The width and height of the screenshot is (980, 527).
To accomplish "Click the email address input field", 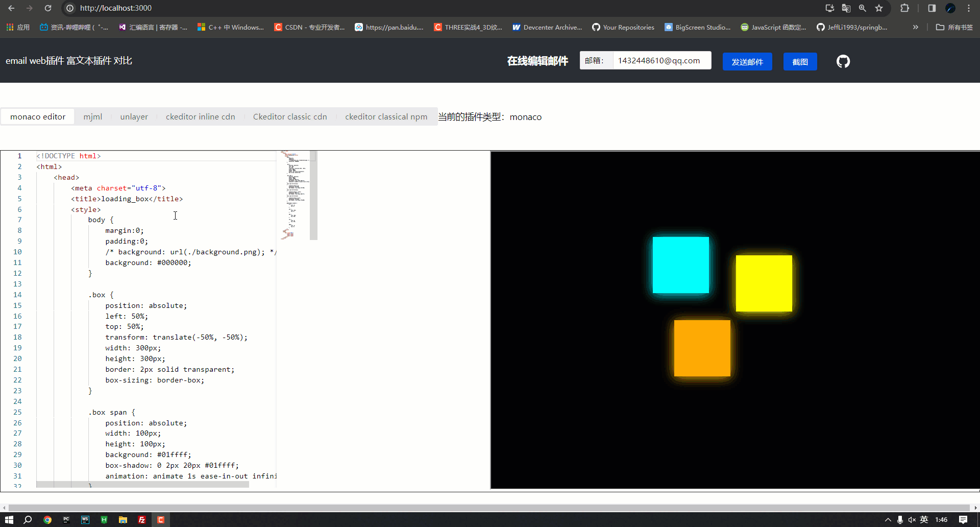I will [661, 60].
